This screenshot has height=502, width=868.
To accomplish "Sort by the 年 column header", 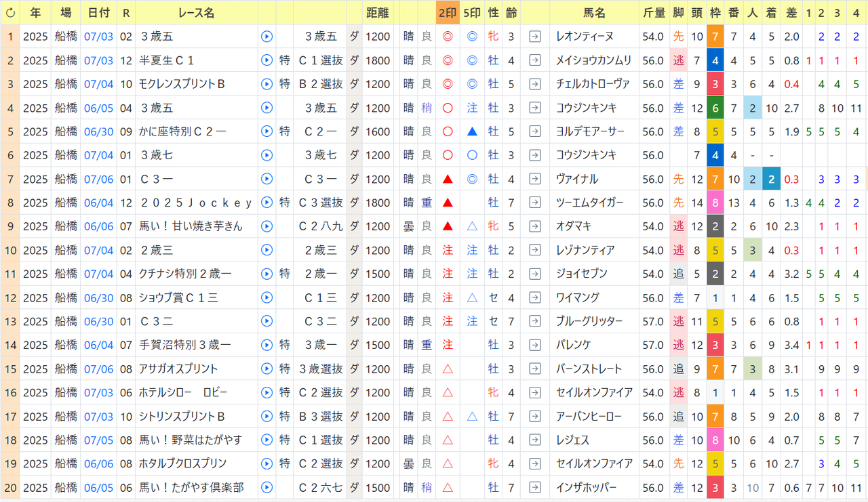I will [x=35, y=12].
